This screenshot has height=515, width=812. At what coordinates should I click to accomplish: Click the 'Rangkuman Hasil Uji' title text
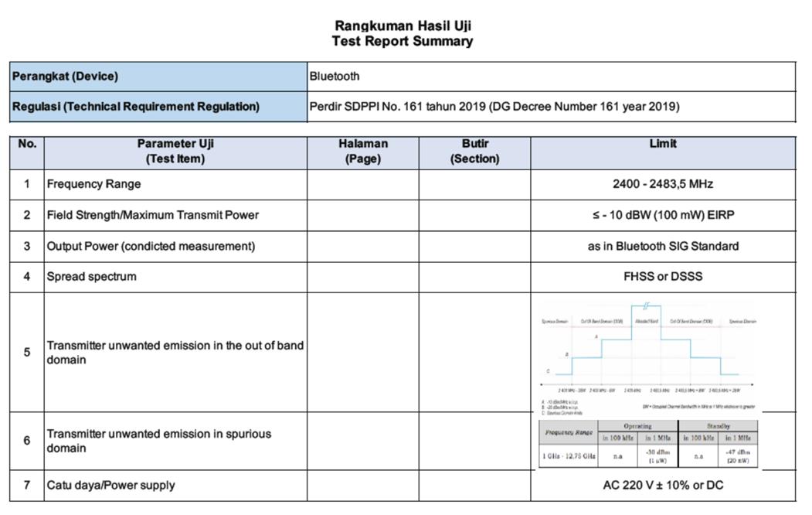[403, 26]
